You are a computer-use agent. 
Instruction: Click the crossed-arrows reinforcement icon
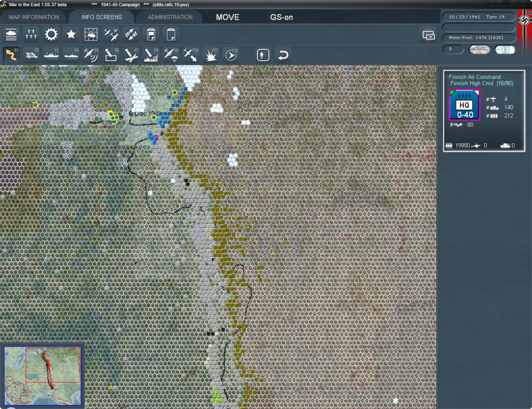(131, 35)
